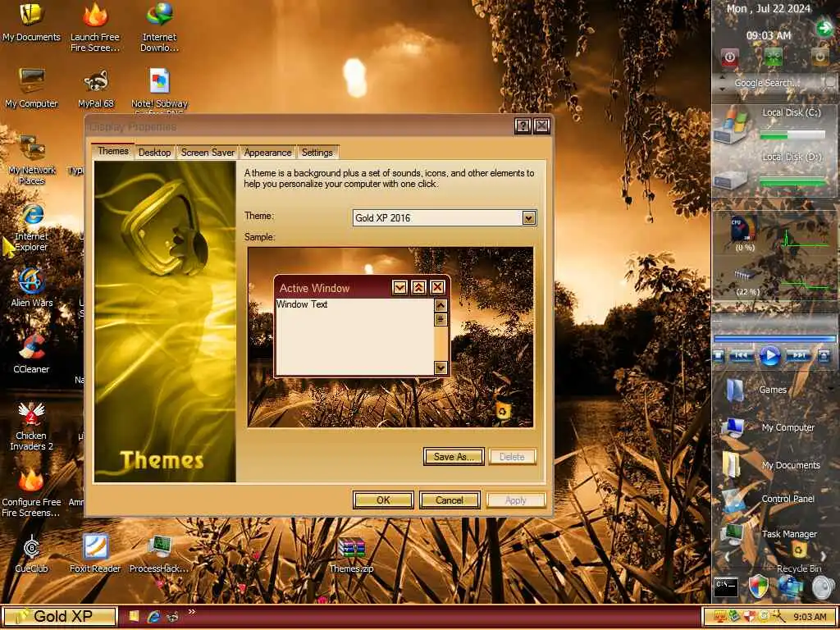The height and width of the screenshot is (630, 840).
Task: Click Cancel in Display Properties
Action: (450, 500)
